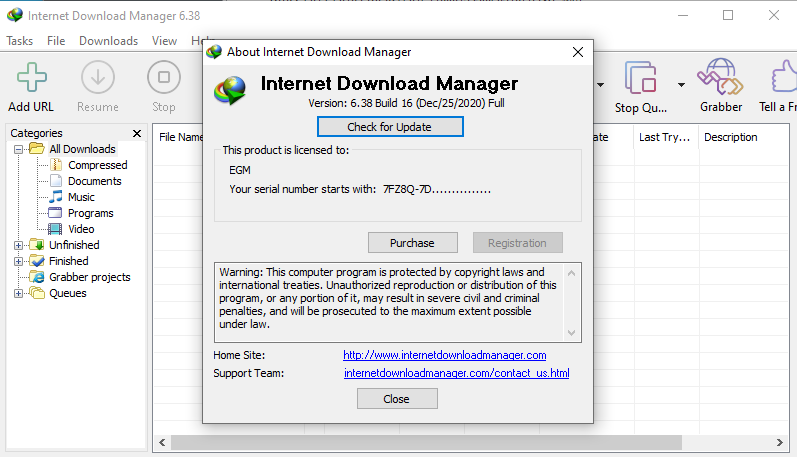Click the Stop toolbar icon
The height and width of the screenshot is (457, 797).
point(164,77)
